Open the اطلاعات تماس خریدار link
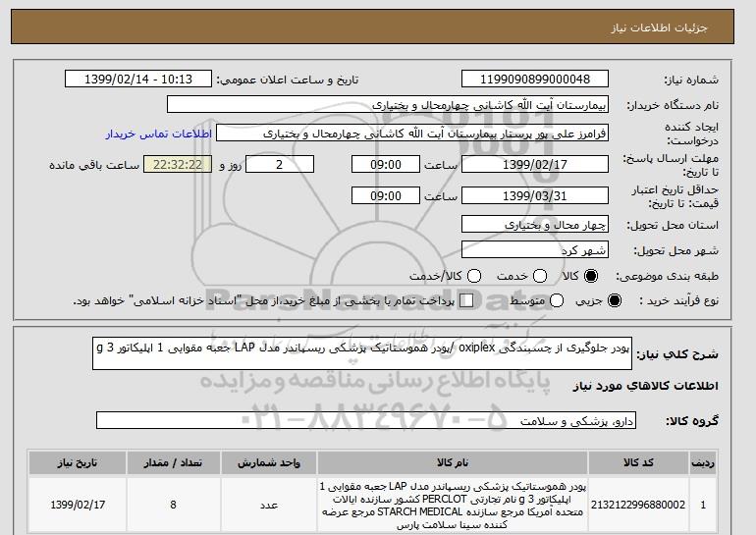The image size is (756, 535). (159, 134)
